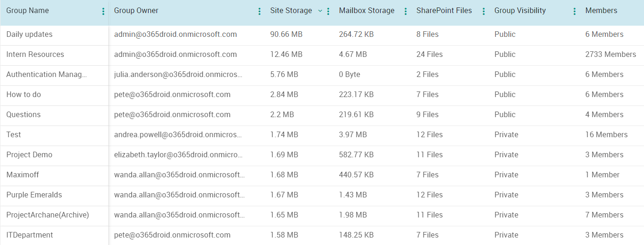Click 24 Files for Intern Resources

[x=429, y=55]
